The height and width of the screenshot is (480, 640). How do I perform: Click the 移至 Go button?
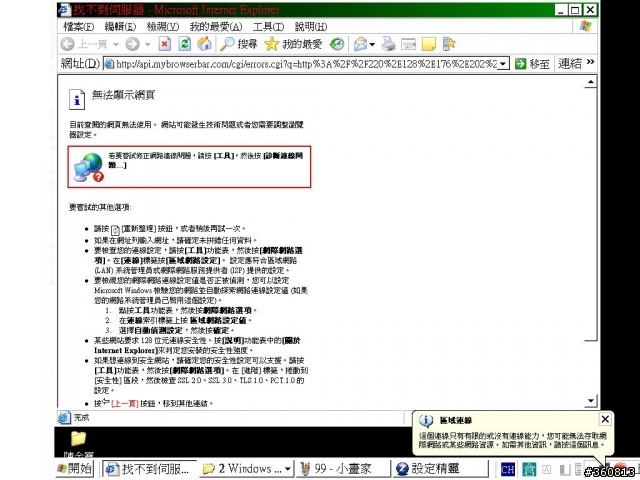point(532,64)
